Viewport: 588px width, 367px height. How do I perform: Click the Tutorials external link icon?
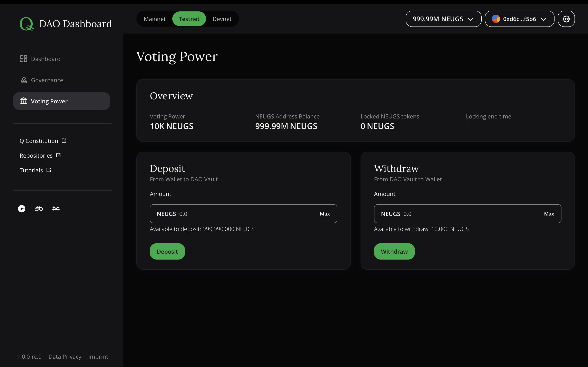49,170
